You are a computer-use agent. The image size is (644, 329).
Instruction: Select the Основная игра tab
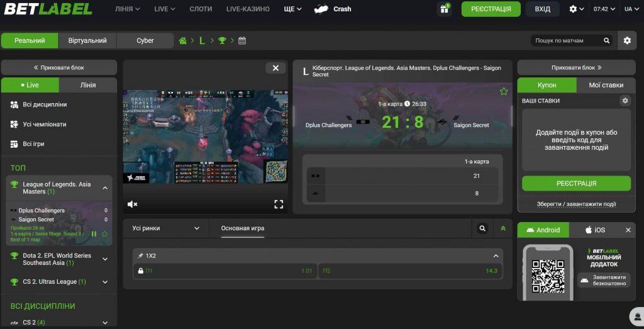coord(242,228)
